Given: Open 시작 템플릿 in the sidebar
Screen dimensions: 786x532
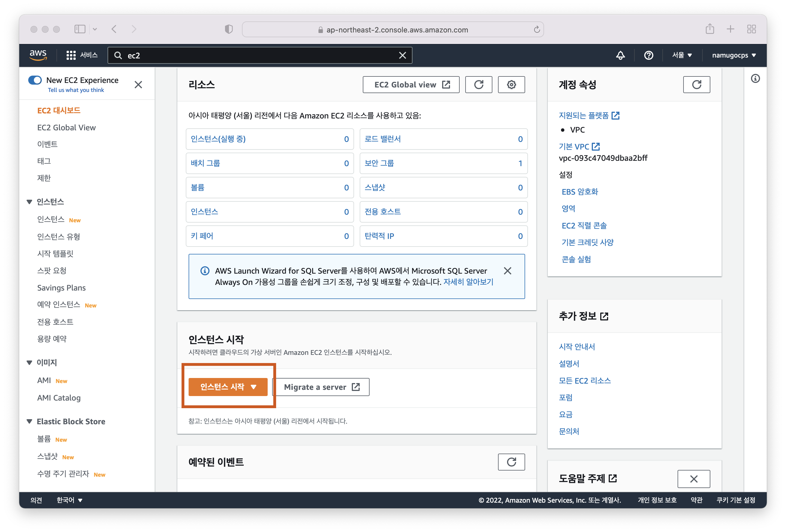Looking at the screenshot, I should (55, 254).
